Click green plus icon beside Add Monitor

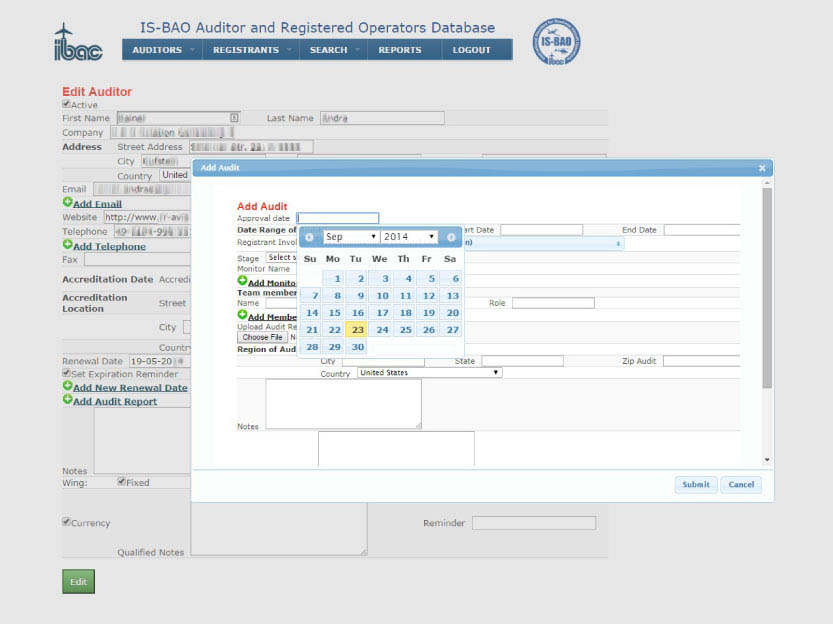[x=242, y=281]
